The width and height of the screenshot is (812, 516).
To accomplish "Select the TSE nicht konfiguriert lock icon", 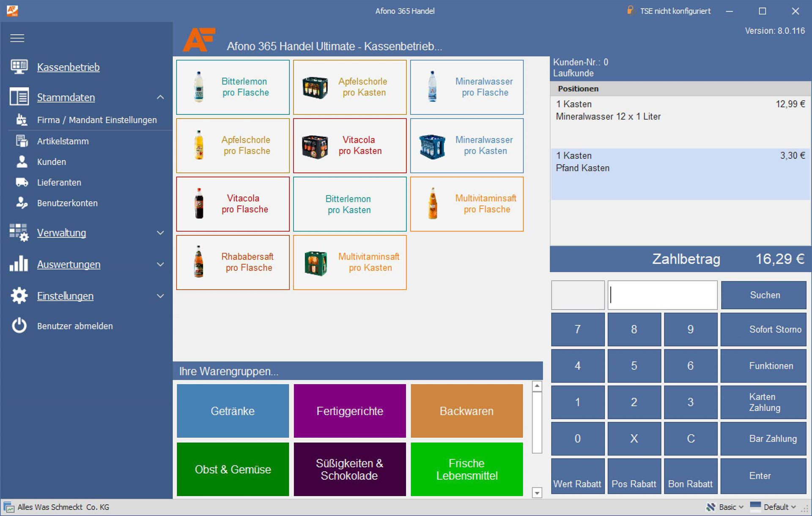I will [x=630, y=10].
